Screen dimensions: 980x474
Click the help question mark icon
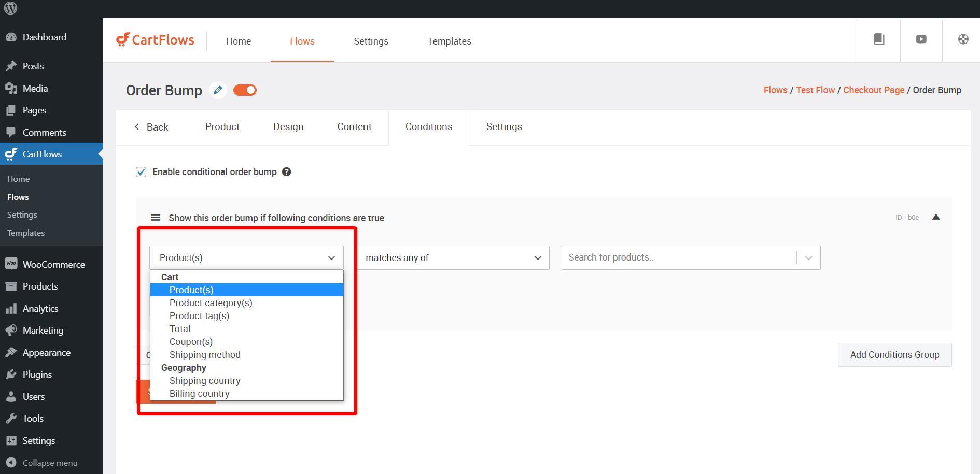pos(286,172)
